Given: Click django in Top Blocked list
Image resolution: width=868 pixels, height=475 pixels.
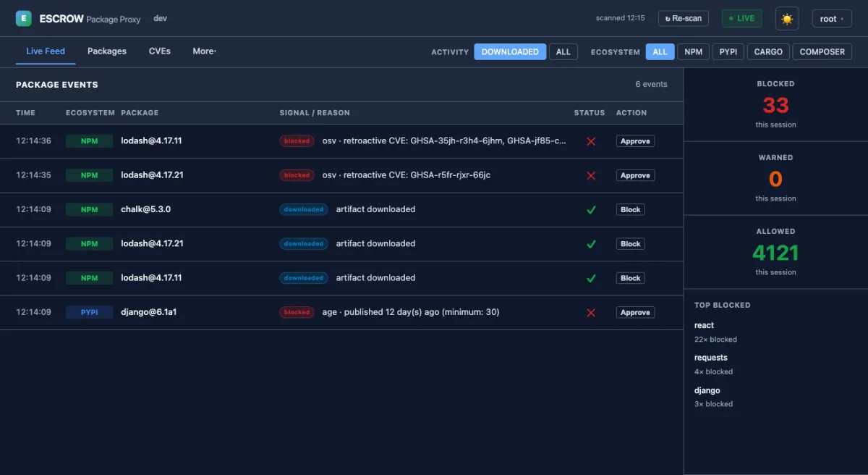Looking at the screenshot, I should point(707,390).
